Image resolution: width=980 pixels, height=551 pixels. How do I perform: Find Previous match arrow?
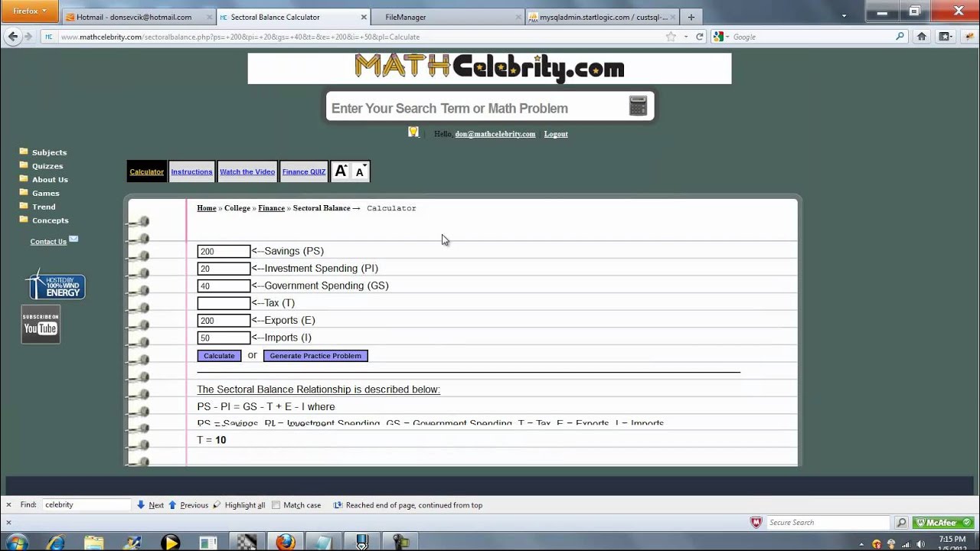[188, 505]
